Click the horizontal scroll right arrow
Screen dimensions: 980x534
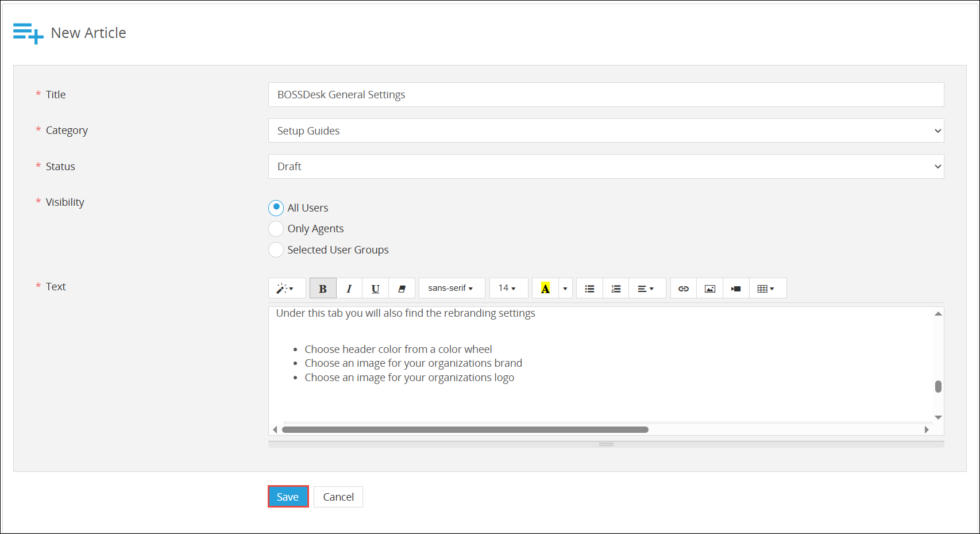coord(927,430)
